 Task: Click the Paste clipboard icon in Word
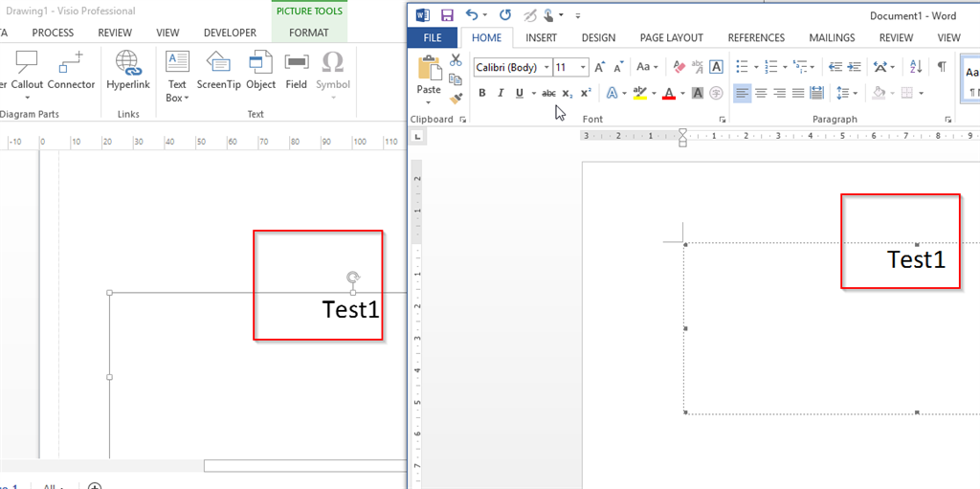pos(429,68)
